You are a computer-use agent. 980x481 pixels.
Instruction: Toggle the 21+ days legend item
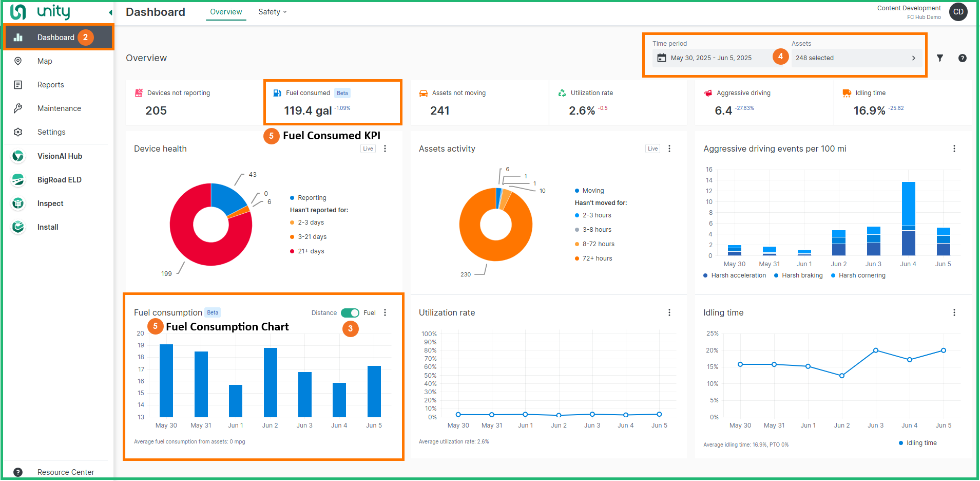tap(311, 251)
